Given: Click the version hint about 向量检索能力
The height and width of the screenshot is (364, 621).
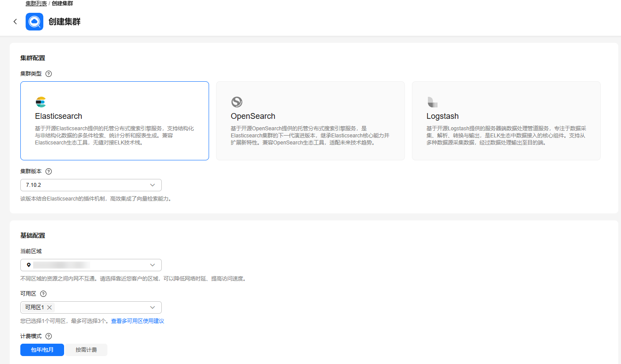Looking at the screenshot, I should point(96,199).
